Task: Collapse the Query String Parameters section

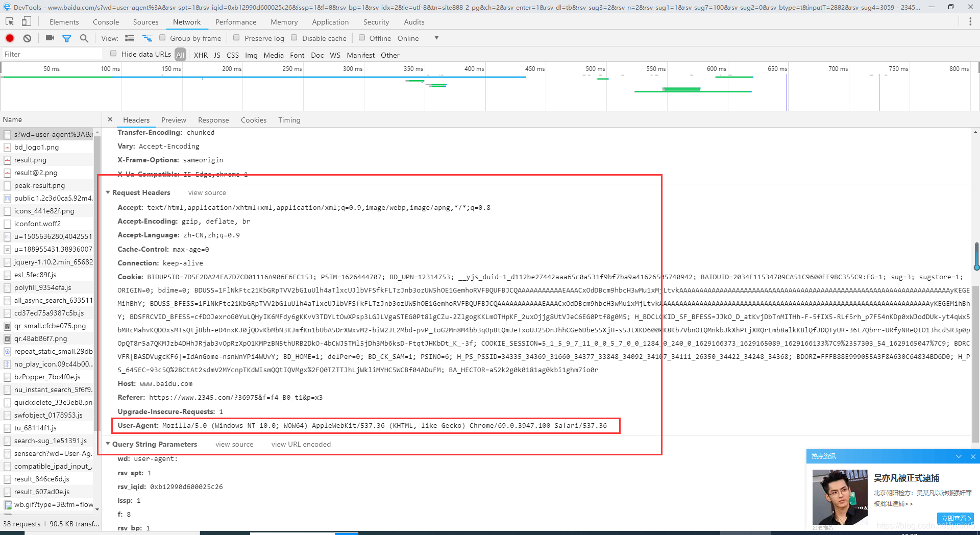Action: [108, 444]
